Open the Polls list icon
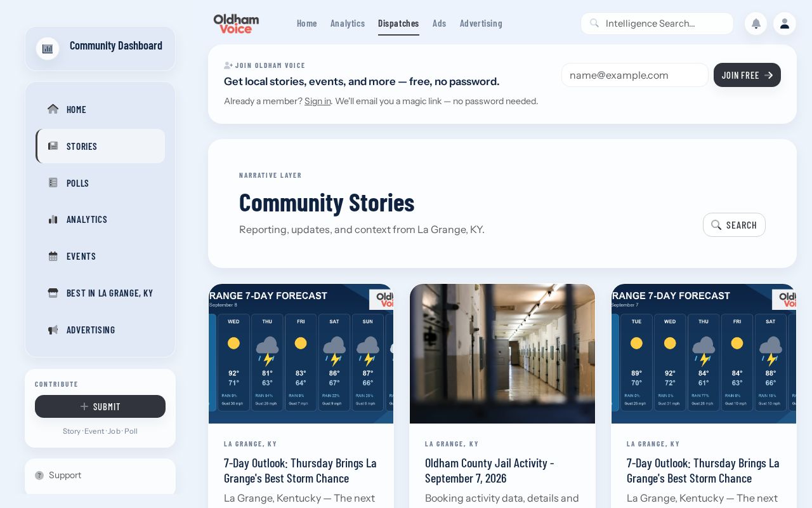This screenshot has height=508, width=812. click(53, 182)
